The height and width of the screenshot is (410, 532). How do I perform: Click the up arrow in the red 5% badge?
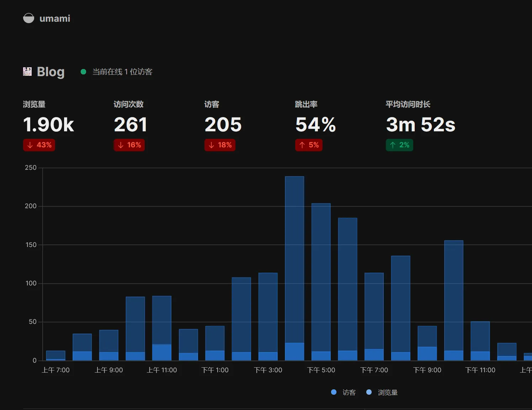[302, 145]
